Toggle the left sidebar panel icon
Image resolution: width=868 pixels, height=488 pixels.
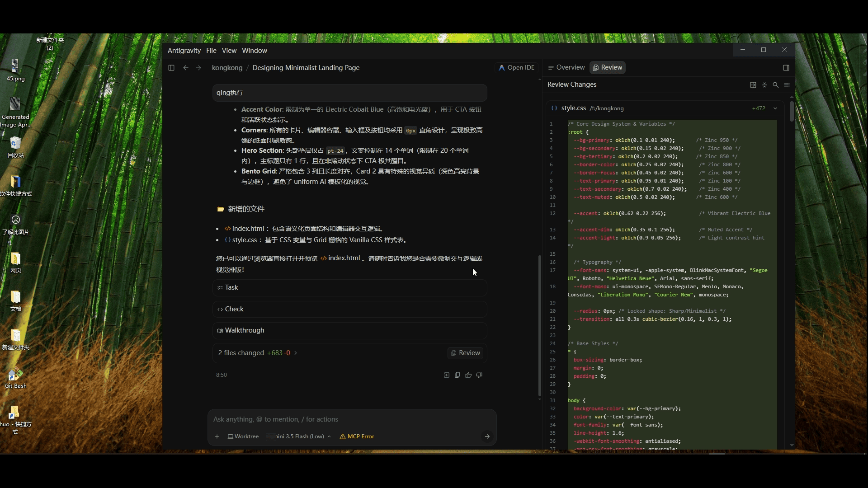coord(171,68)
